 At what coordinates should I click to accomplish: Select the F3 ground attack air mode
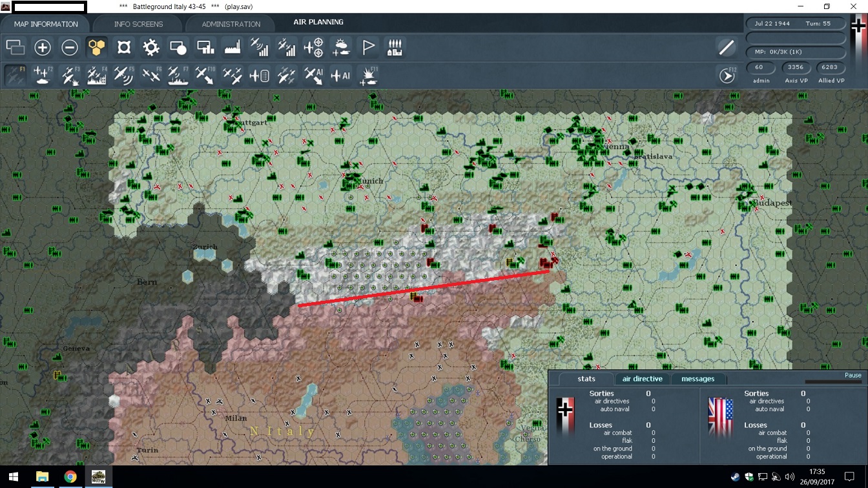pos(70,76)
